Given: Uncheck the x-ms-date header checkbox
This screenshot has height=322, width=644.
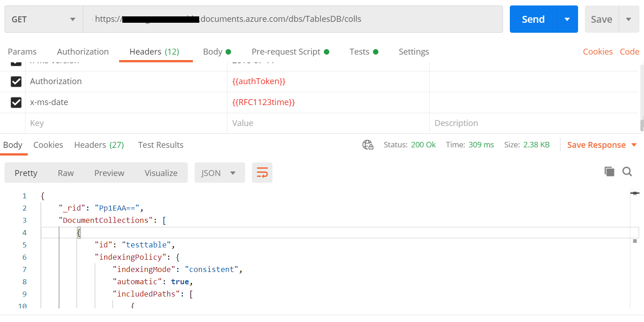Looking at the screenshot, I should pos(16,102).
